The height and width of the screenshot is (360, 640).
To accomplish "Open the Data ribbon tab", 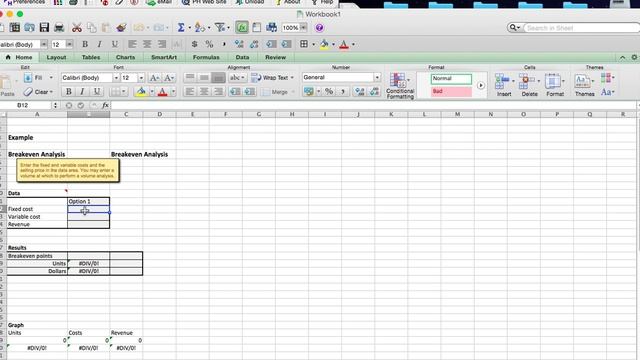I will point(242,58).
